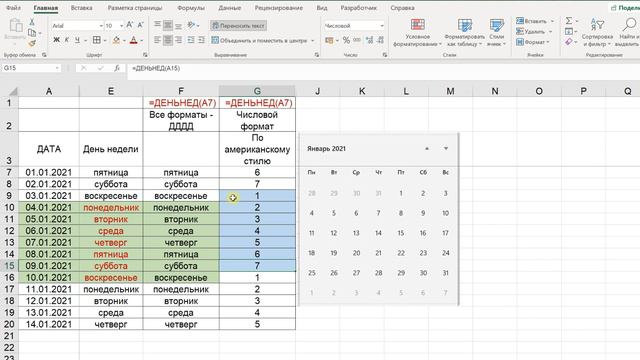
Task: Open borders grid icon
Action: tap(97, 40)
